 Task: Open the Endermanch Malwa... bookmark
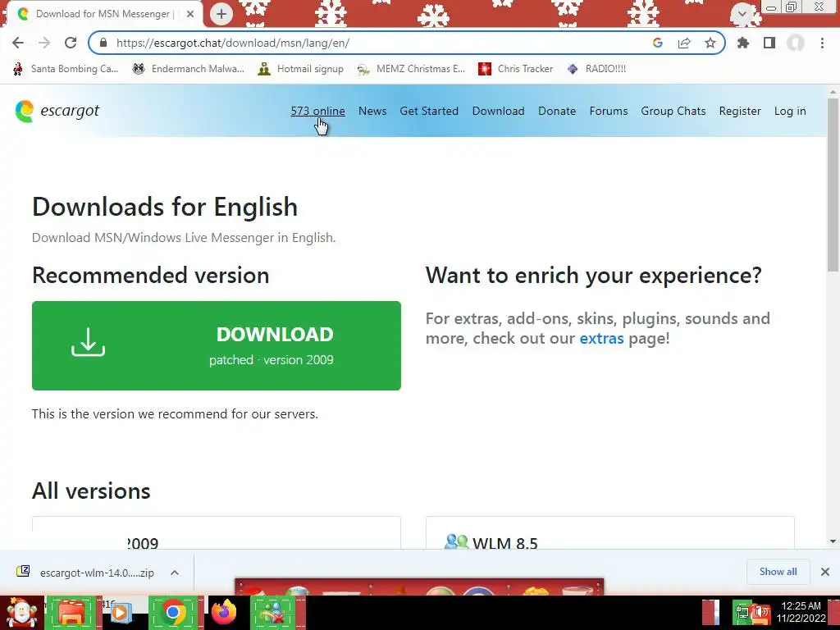click(x=188, y=69)
